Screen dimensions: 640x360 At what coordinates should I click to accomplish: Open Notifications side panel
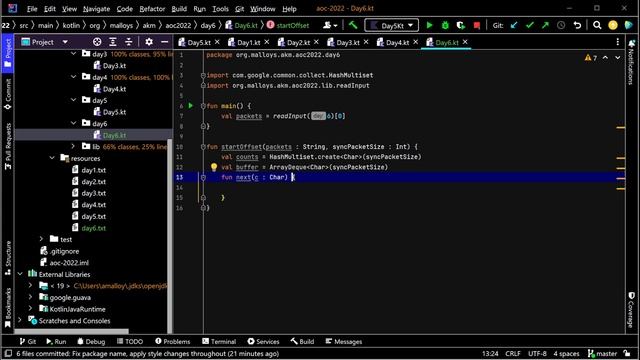pyautogui.click(x=631, y=61)
